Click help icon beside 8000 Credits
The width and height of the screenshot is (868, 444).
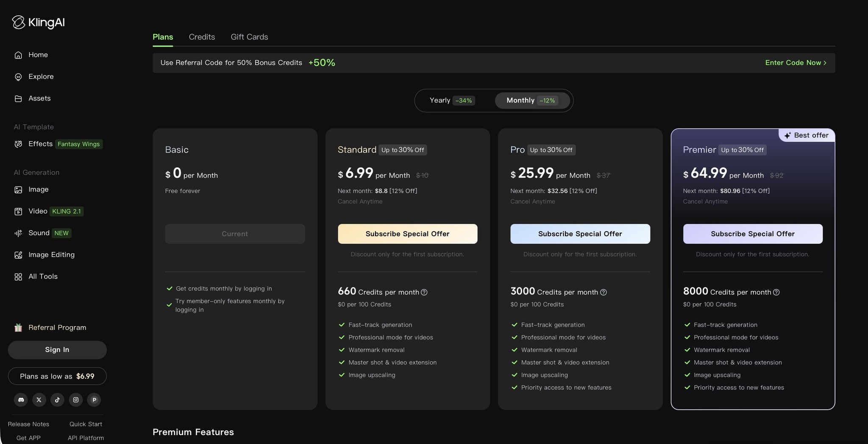click(776, 292)
